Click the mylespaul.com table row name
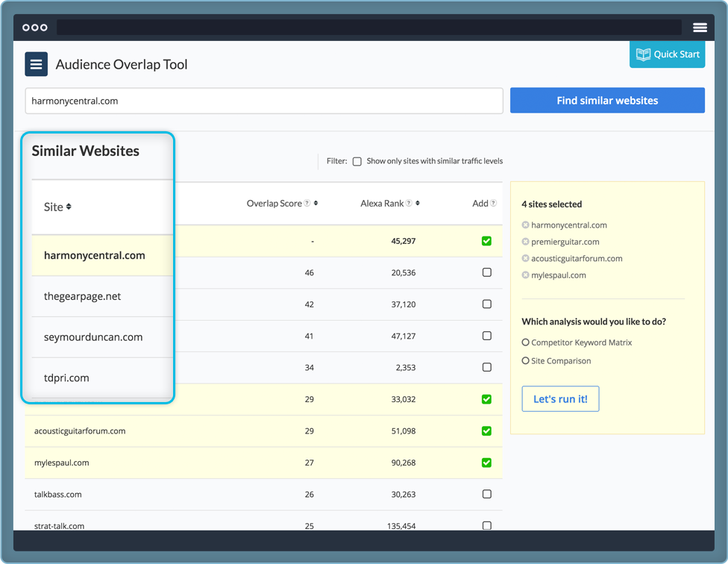The height and width of the screenshot is (564, 728). coord(62,463)
